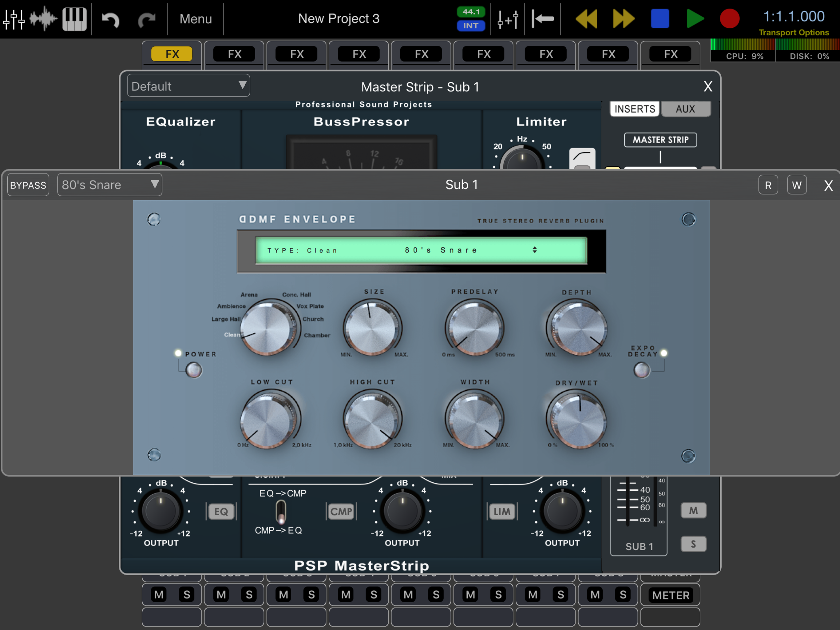
Task: Click the METER button
Action: click(x=671, y=595)
